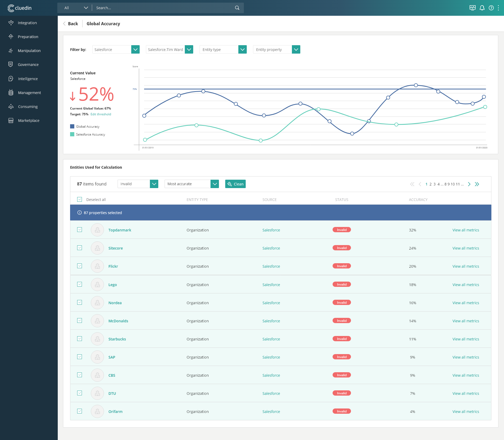Viewport: 504px width, 440px height.
Task: Open the activity monitor icon in header
Action: coord(472,8)
